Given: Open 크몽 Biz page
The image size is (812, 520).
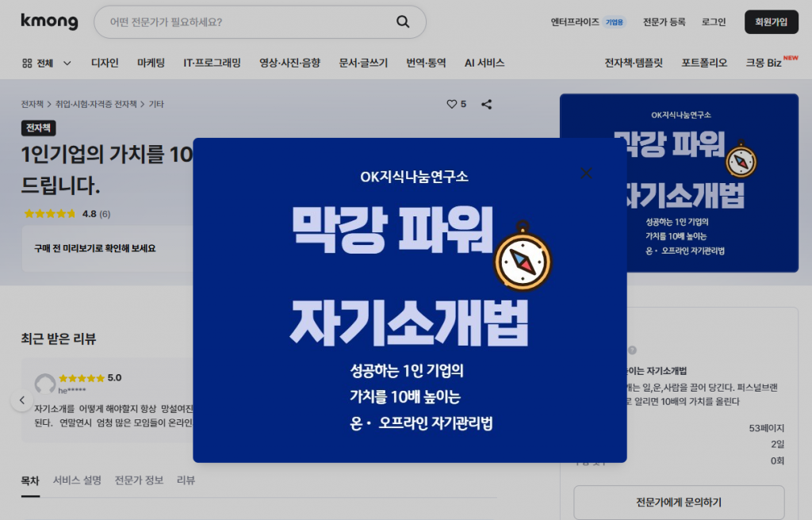Looking at the screenshot, I should pos(764,63).
